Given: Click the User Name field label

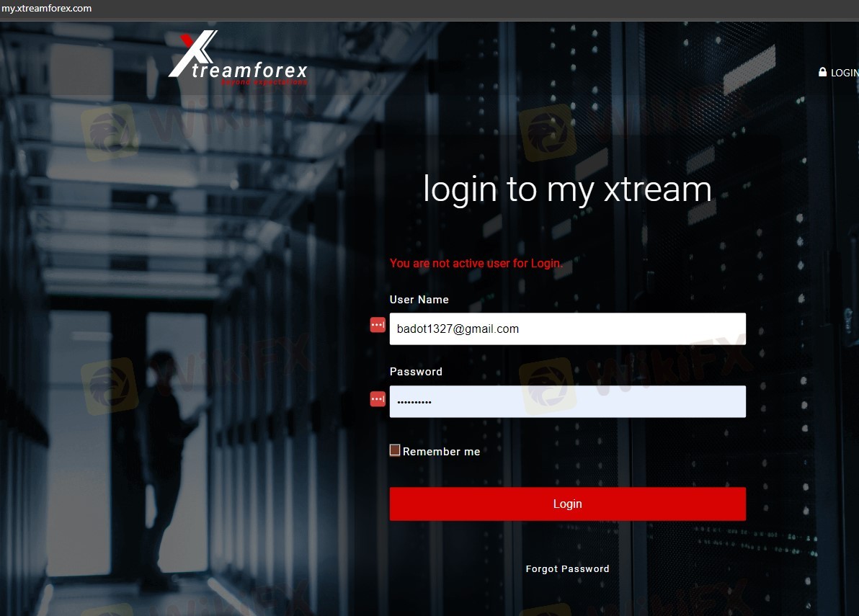Looking at the screenshot, I should [x=419, y=300].
